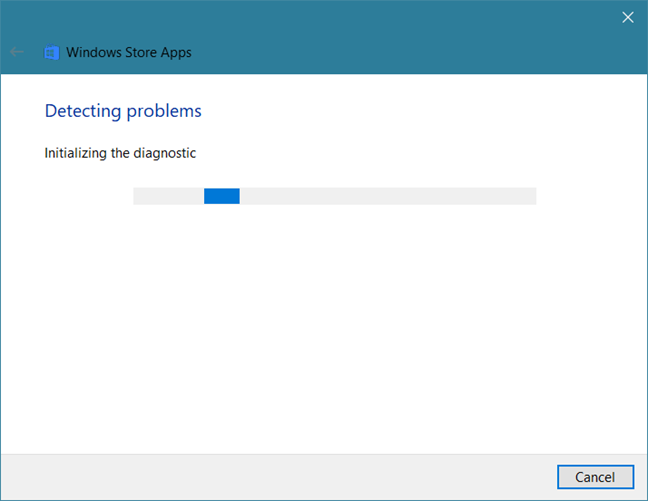Click the 'Windows Store Apps' title text
The image size is (648, 501).
click(x=129, y=52)
